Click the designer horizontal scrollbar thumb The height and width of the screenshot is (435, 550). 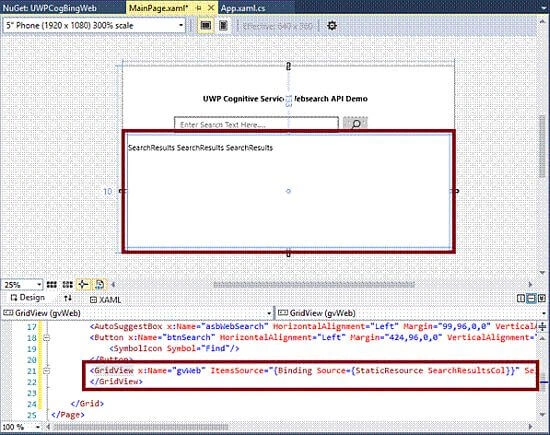[314, 285]
